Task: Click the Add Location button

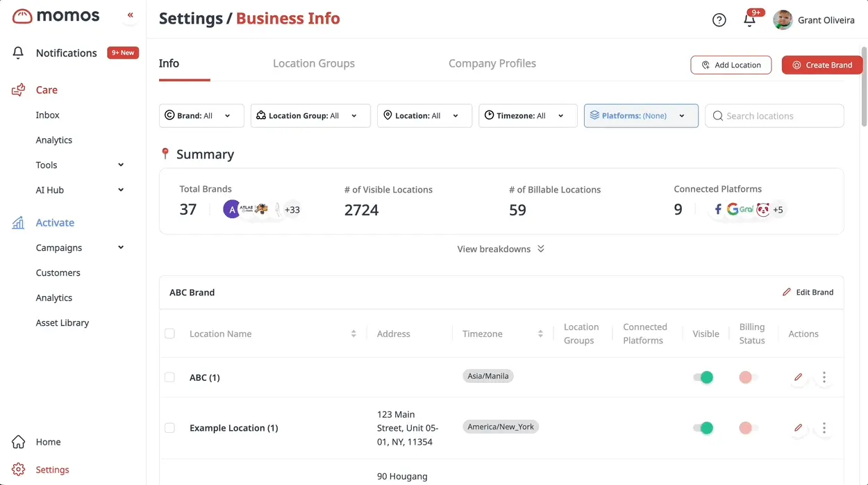Action: 731,65
